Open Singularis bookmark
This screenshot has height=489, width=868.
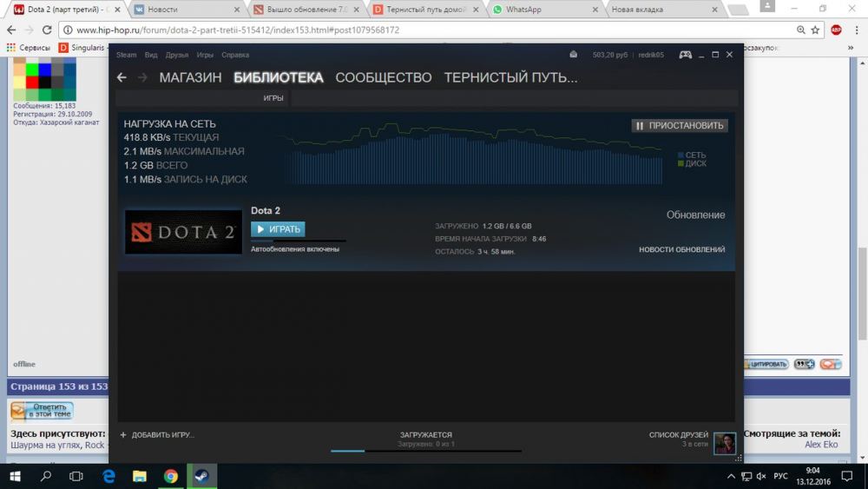tap(82, 48)
